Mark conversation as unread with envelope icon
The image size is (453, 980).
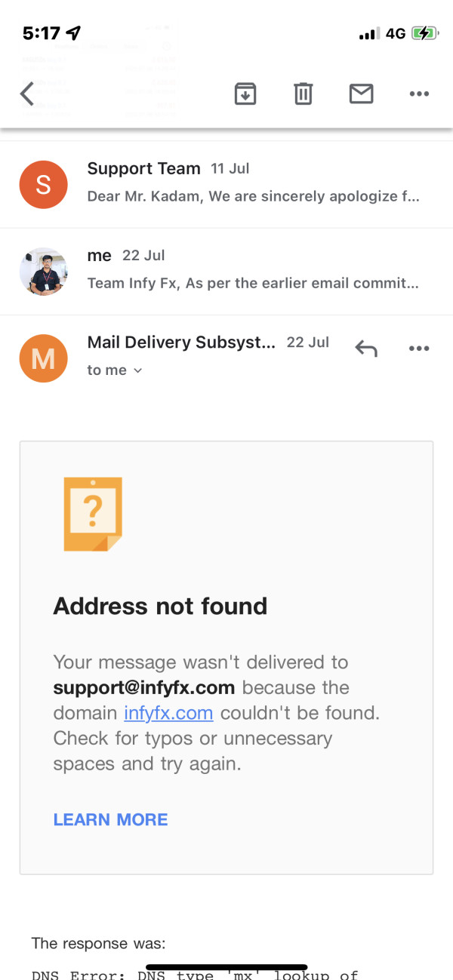(x=361, y=94)
